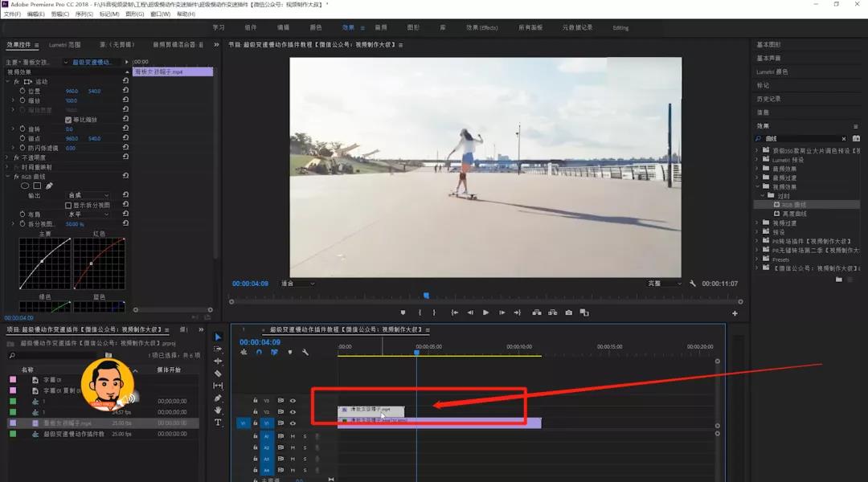Viewport: 868px width, 482px height.
Task: Clear the effects search field
Action: coord(844,139)
